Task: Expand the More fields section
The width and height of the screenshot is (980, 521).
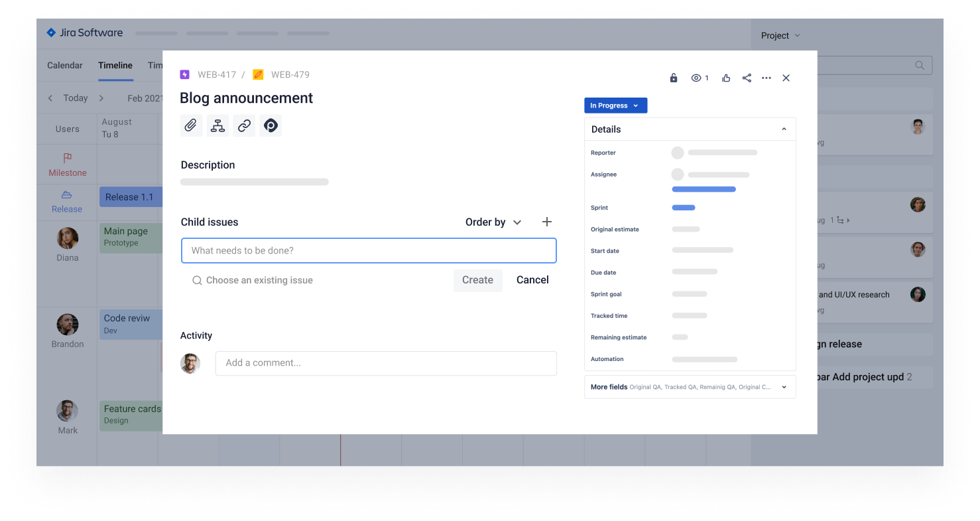Action: (784, 387)
